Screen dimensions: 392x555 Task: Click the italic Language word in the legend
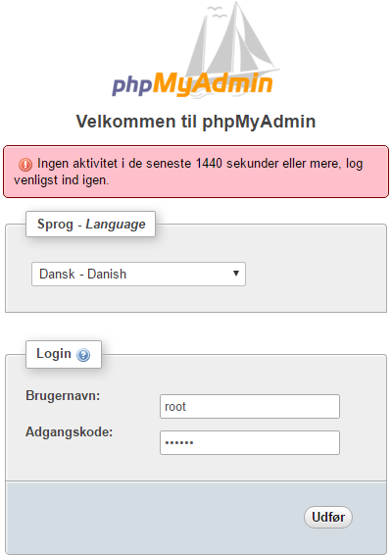(116, 225)
